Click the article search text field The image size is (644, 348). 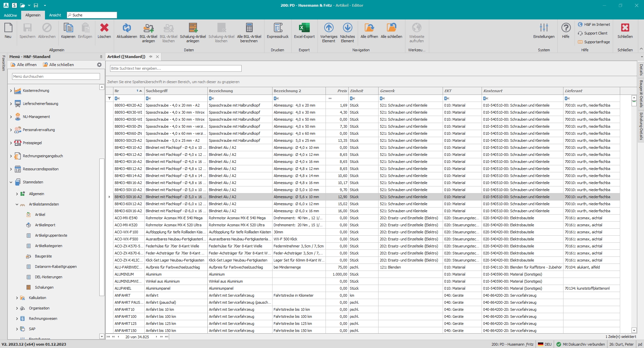coord(176,68)
